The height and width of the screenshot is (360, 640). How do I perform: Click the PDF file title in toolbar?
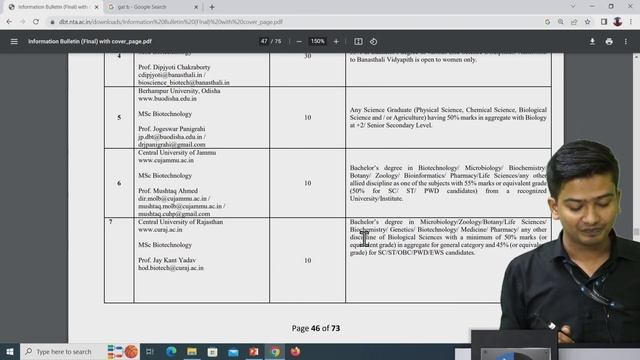coord(90,42)
